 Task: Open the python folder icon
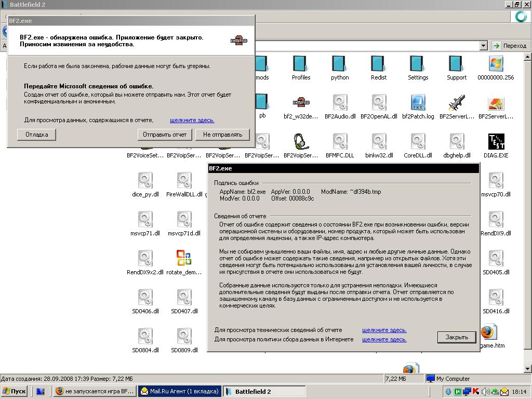[x=340, y=64]
